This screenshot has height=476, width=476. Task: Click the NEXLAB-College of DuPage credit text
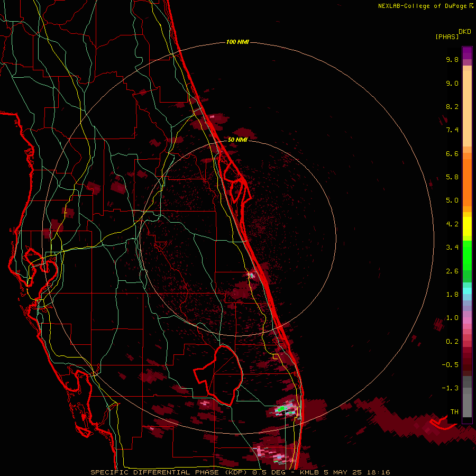[424, 6]
